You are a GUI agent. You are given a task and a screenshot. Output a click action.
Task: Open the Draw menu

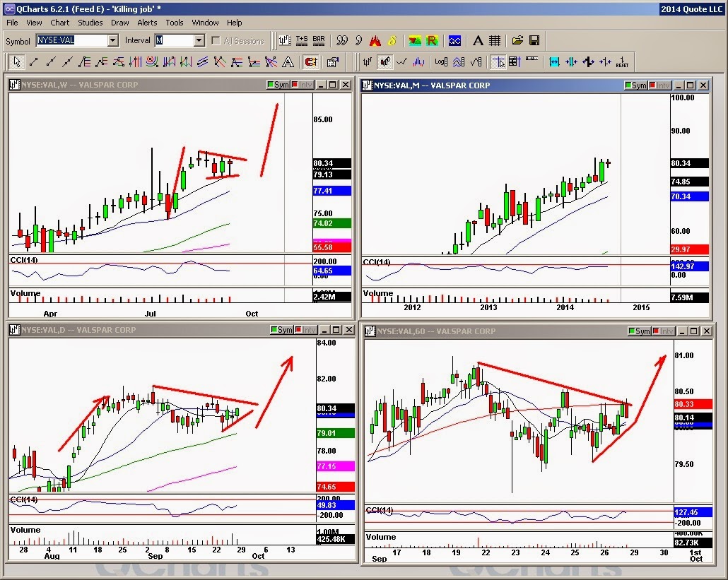119,23
